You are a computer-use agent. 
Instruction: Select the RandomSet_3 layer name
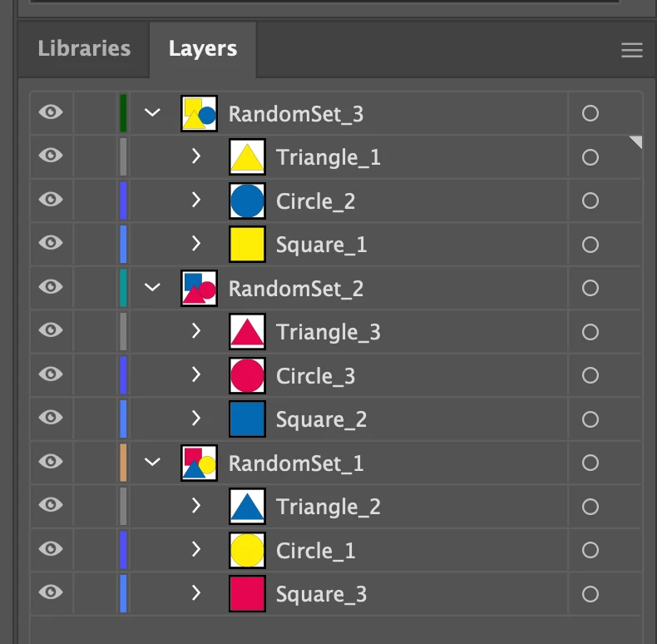pos(296,115)
